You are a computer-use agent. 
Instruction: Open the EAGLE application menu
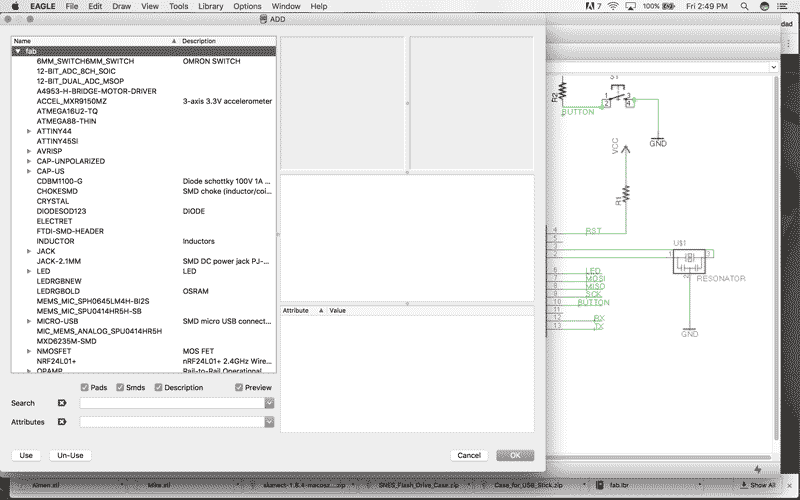(43, 6)
